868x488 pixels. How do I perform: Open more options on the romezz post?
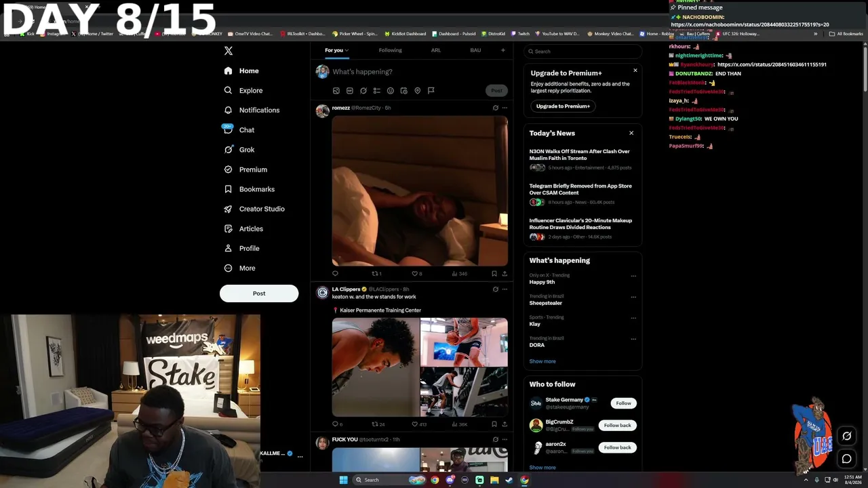click(x=505, y=108)
